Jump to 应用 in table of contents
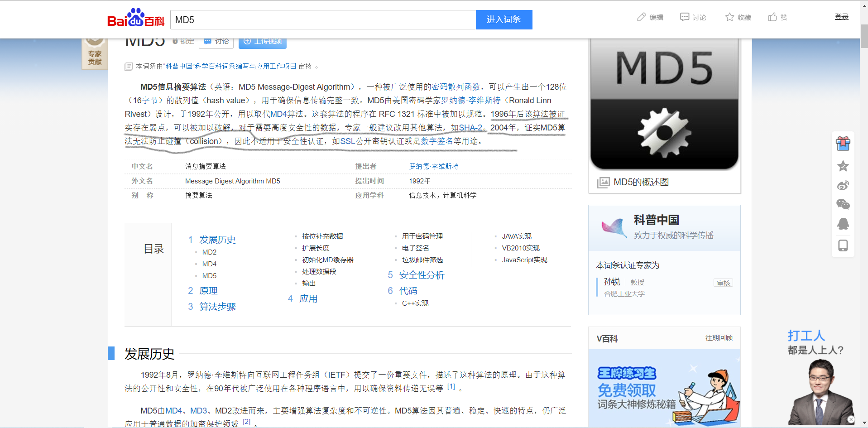 [308, 298]
